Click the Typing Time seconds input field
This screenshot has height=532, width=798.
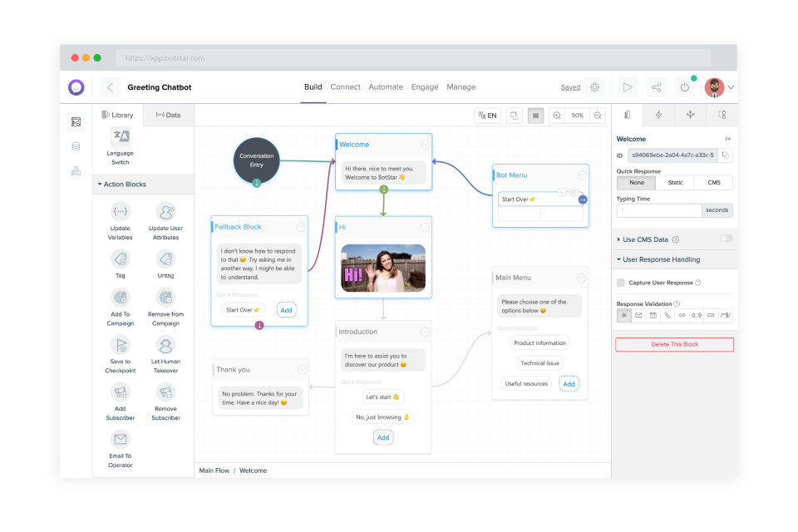point(659,210)
